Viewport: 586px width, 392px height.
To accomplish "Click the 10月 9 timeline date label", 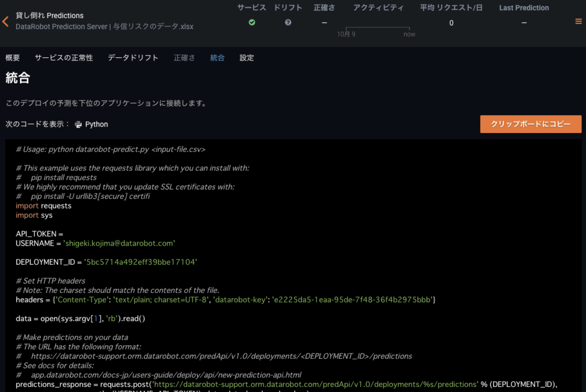I will coord(346,35).
